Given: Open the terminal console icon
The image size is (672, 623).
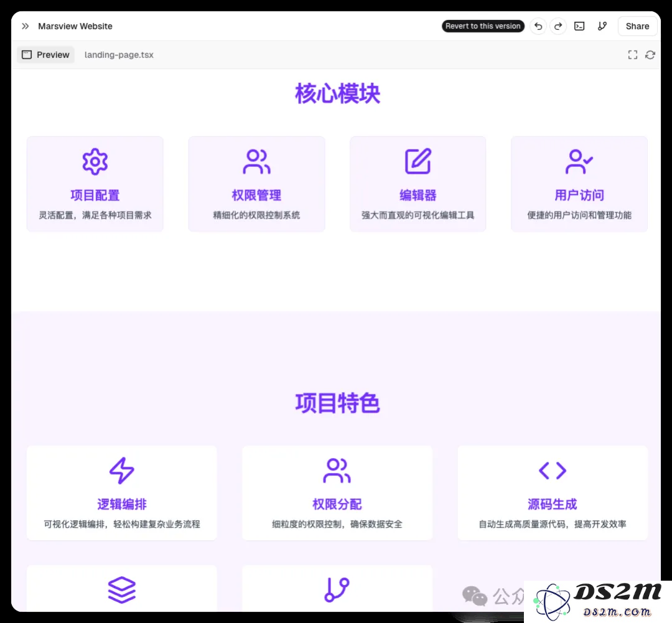Looking at the screenshot, I should (579, 26).
